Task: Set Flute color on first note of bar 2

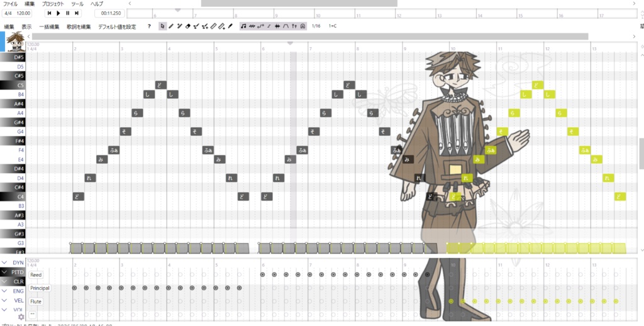Action: point(74,301)
